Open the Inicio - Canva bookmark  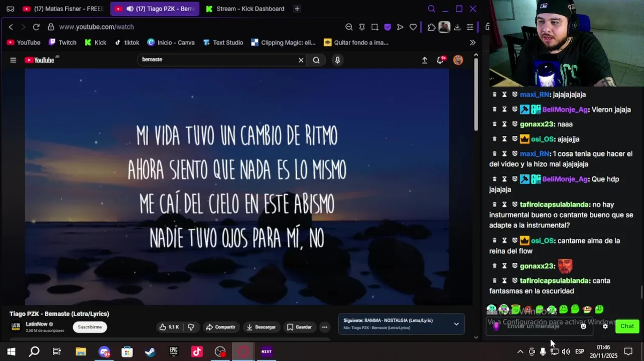(171, 43)
